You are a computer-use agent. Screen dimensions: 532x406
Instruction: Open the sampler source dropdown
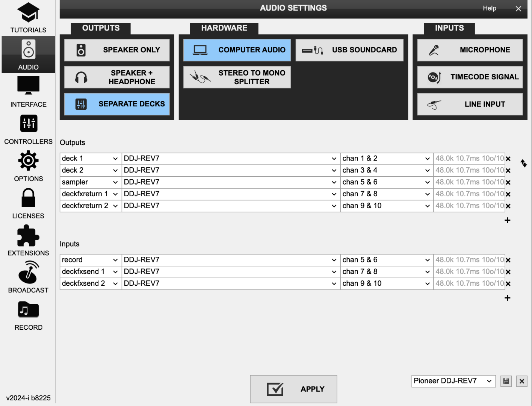coord(91,182)
